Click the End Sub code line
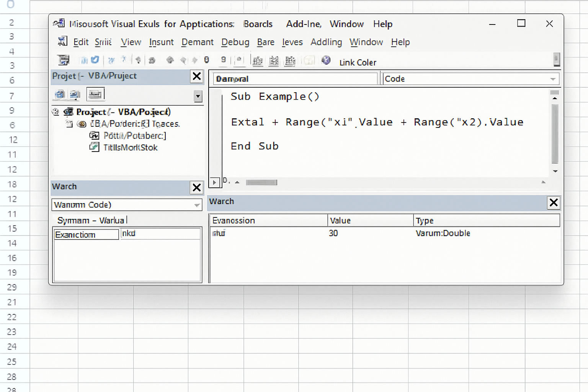 (x=255, y=146)
